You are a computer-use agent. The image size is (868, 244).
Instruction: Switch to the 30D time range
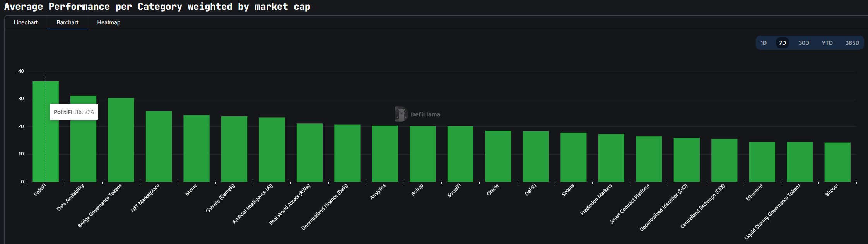point(803,43)
